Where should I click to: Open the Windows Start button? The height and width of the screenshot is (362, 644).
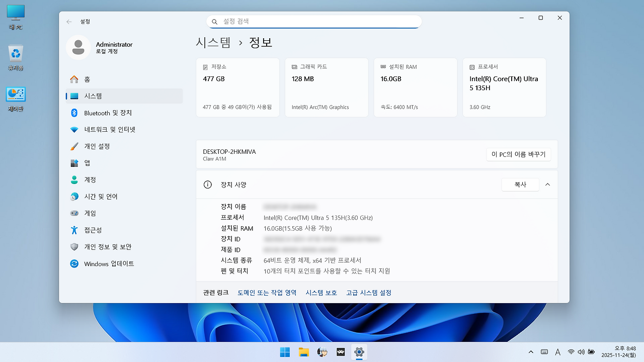285,352
